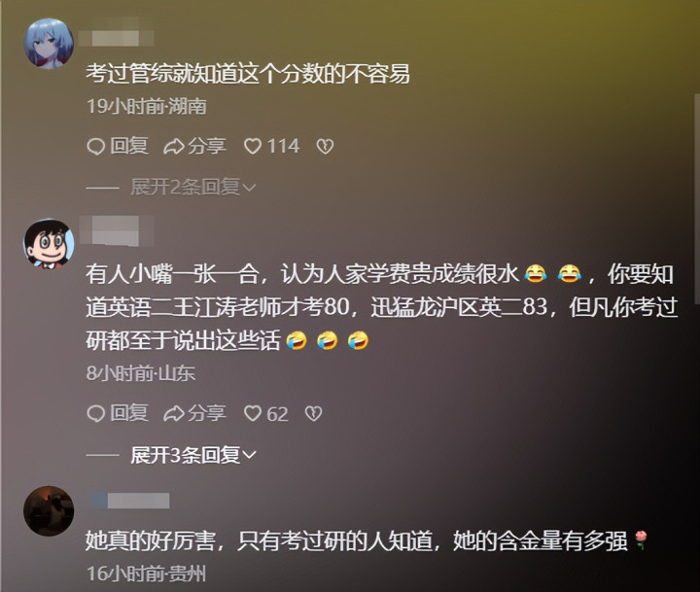Dislike the Shandong comment via broken heart
Image resolution: width=700 pixels, height=592 pixels.
click(x=313, y=413)
